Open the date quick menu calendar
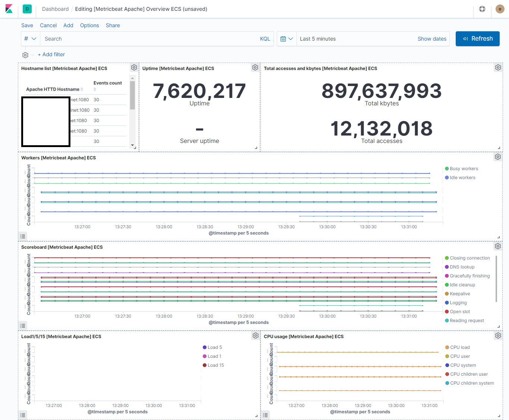 click(x=287, y=39)
